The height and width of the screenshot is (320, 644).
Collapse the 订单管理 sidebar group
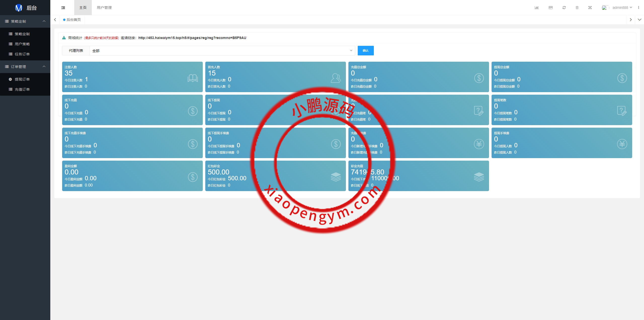click(25, 67)
